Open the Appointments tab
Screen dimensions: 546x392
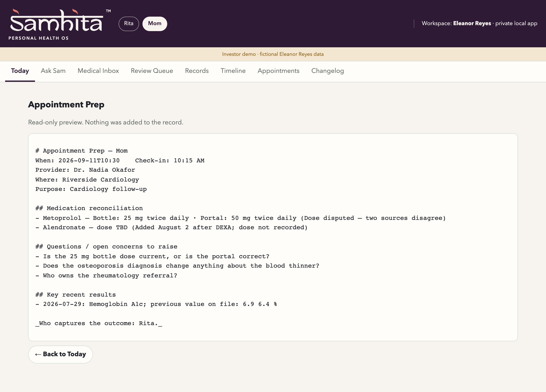279,71
